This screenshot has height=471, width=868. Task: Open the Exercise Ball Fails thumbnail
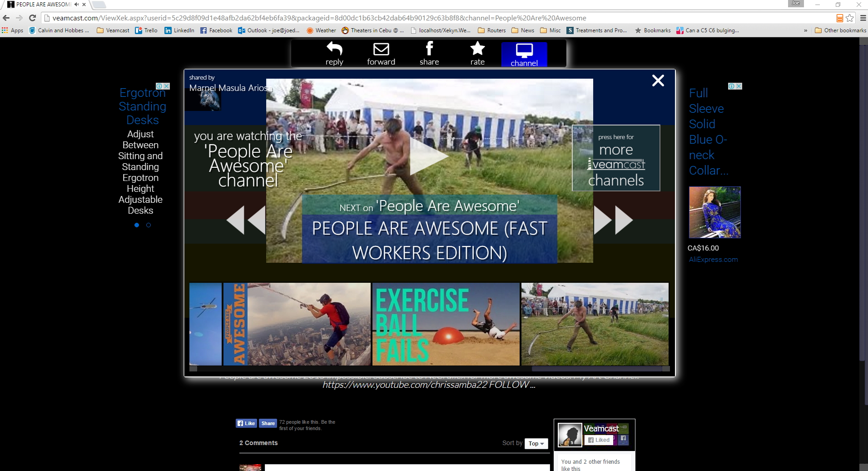pos(446,324)
